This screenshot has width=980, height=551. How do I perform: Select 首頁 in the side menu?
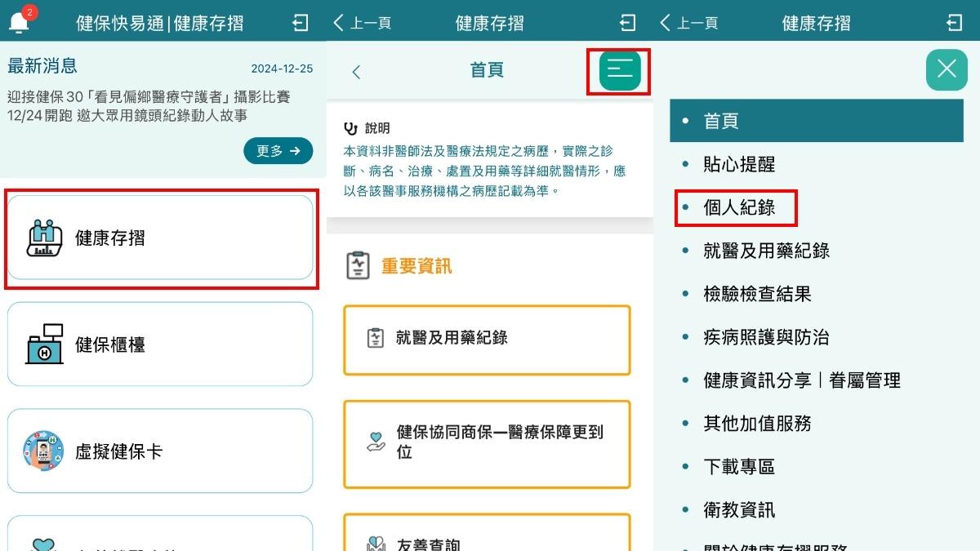coord(818,121)
